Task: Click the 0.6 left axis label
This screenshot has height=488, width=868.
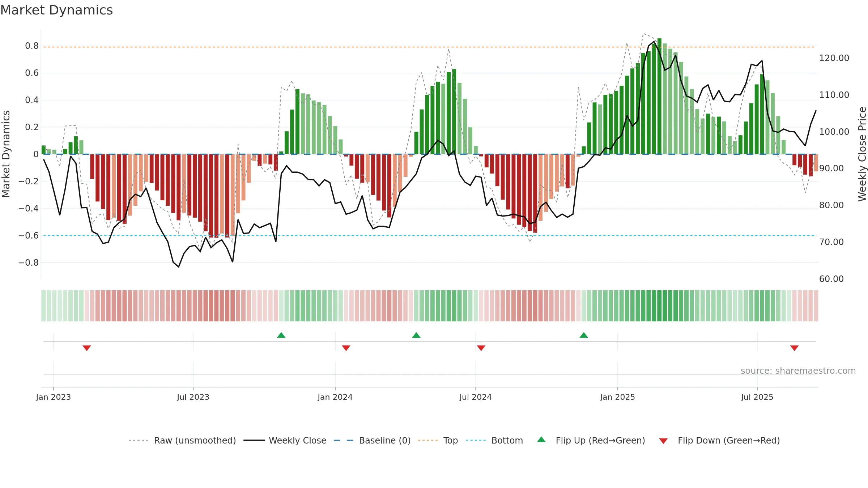Action: [32, 73]
